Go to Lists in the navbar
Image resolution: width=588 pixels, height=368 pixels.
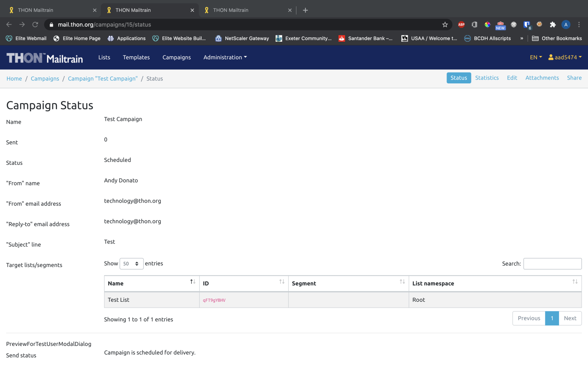[104, 57]
